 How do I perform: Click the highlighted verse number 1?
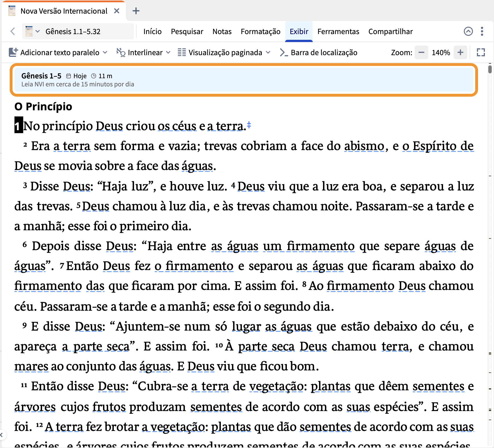[x=18, y=125]
